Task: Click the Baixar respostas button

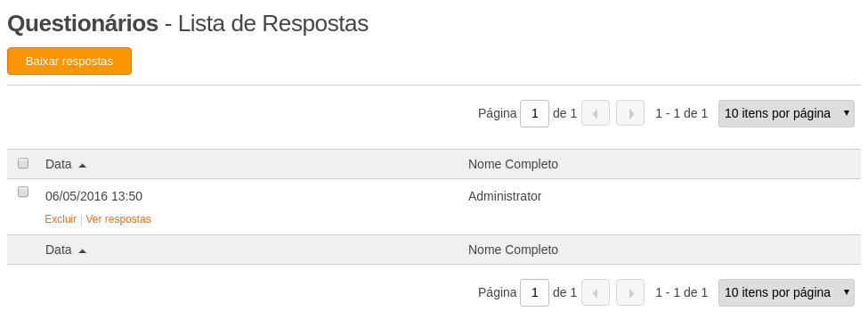Action: 69,61
